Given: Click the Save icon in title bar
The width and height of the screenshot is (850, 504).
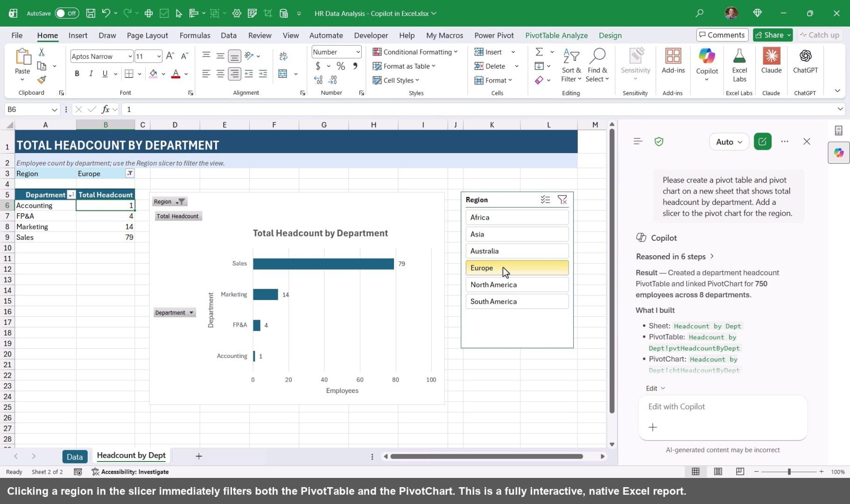Looking at the screenshot, I should 91,13.
